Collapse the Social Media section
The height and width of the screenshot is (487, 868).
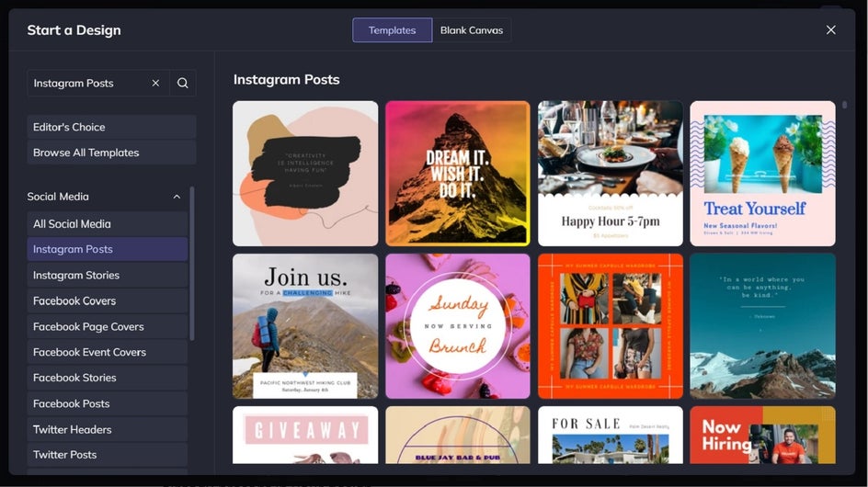177,197
